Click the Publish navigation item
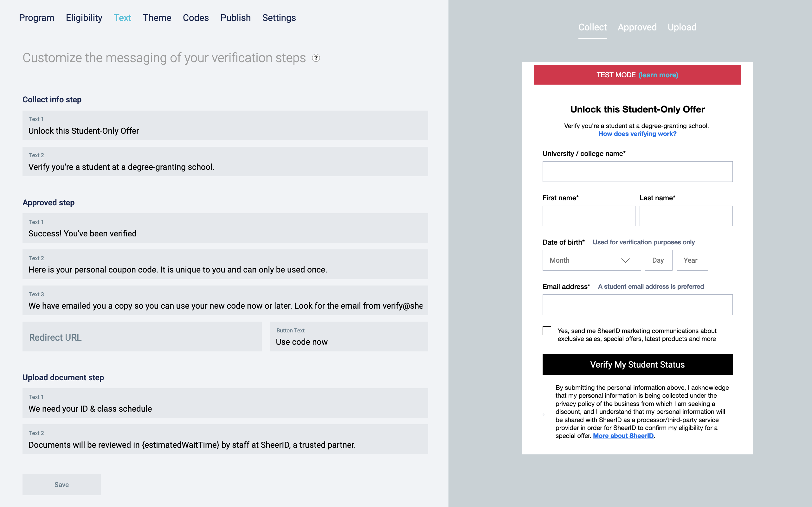Screen dimensions: 812x507 235,17
